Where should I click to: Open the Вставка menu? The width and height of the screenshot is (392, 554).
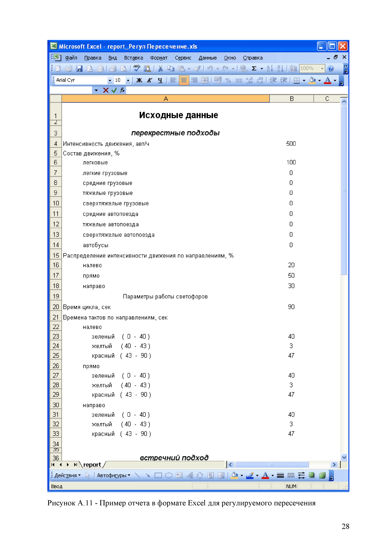(134, 58)
